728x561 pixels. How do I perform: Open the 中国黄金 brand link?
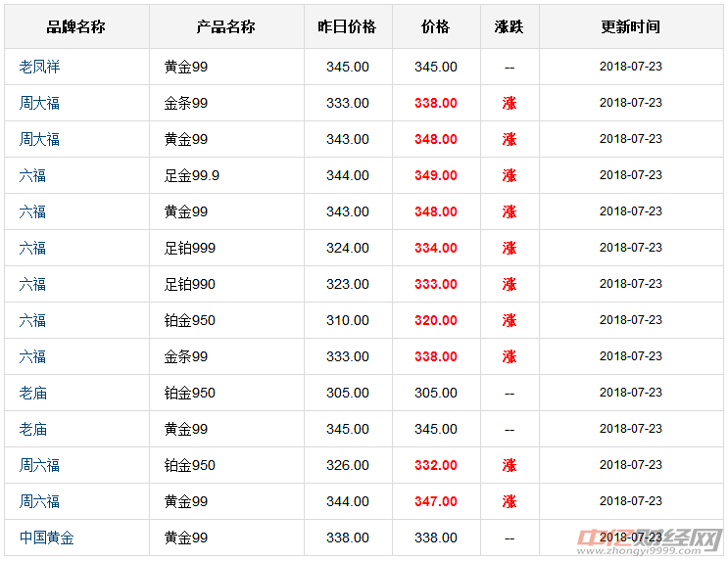coord(46,538)
